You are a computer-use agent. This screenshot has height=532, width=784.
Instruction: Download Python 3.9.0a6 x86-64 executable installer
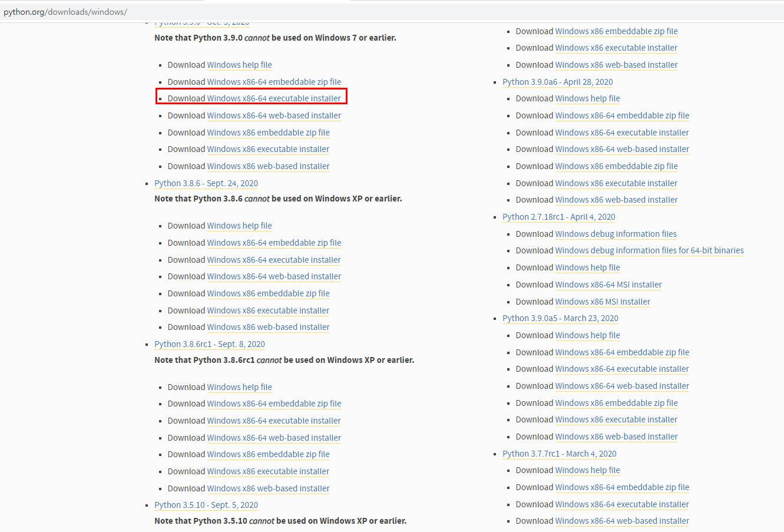pos(622,133)
